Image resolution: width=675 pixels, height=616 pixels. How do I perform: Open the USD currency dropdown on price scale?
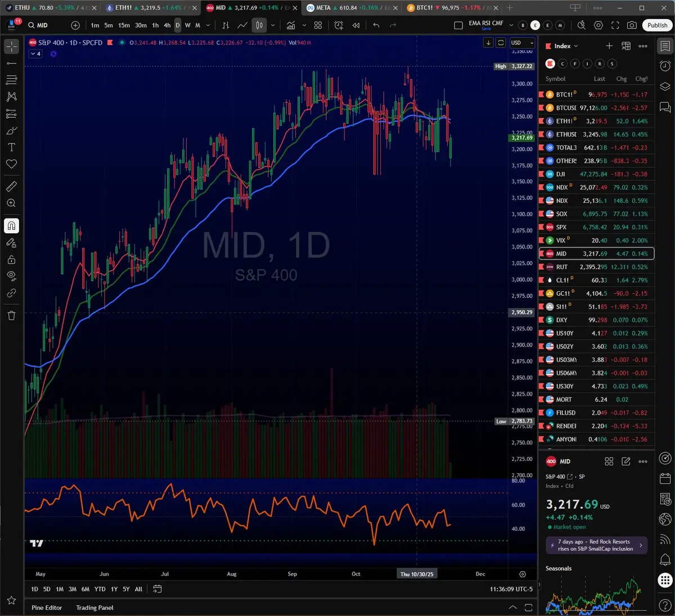coord(522,43)
